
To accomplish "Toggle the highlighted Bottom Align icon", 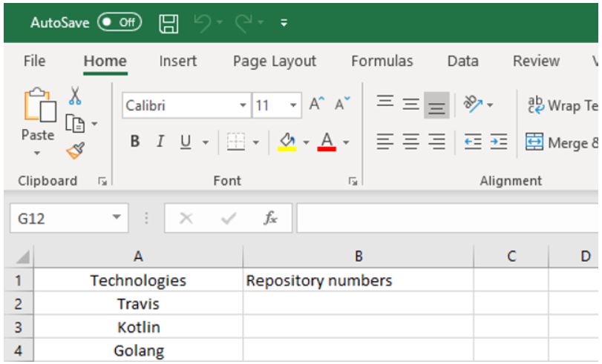I will pos(436,105).
